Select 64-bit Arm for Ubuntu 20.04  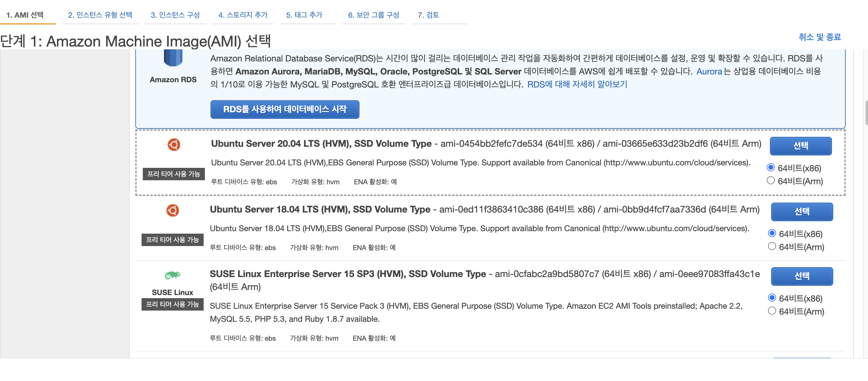click(x=771, y=181)
